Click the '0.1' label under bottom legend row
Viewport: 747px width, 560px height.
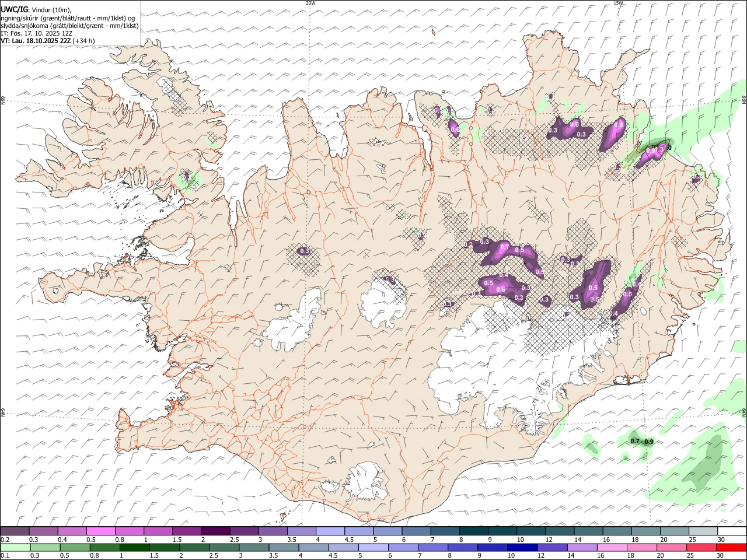point(5,555)
